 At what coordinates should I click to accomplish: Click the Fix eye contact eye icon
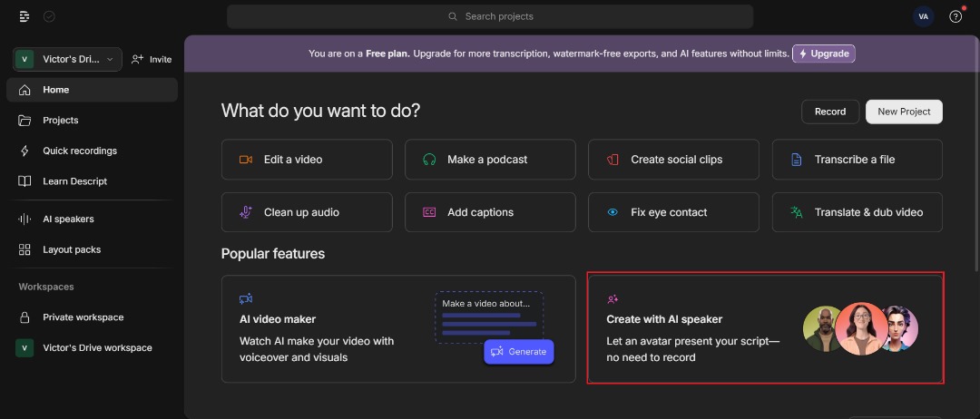tap(612, 212)
